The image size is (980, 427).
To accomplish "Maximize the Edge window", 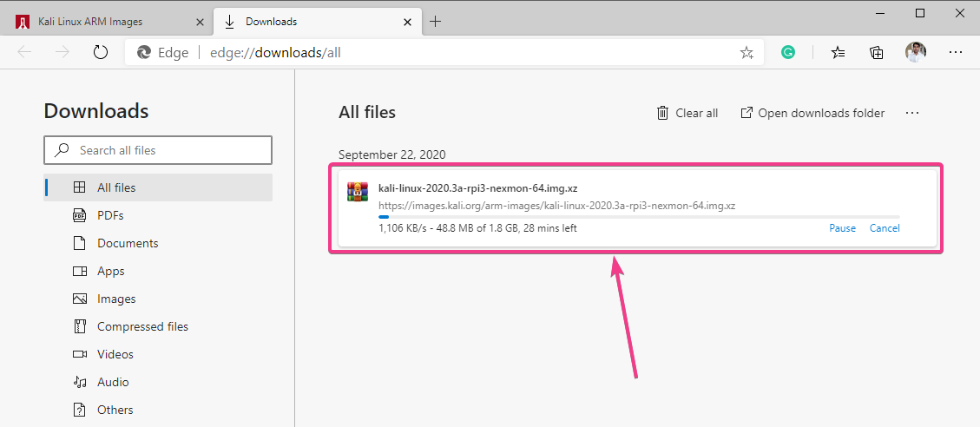I will click(x=920, y=13).
